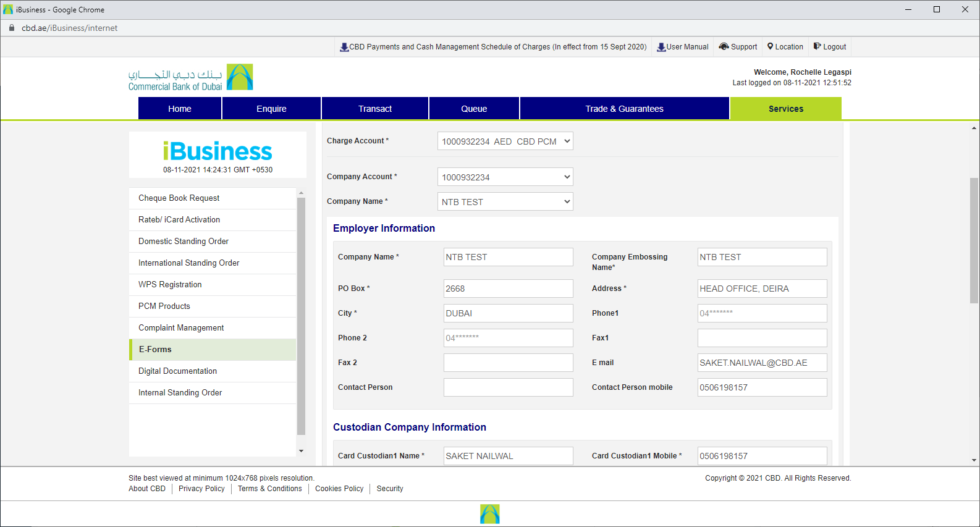
Task: Open the About CBD footer link
Action: pos(147,489)
